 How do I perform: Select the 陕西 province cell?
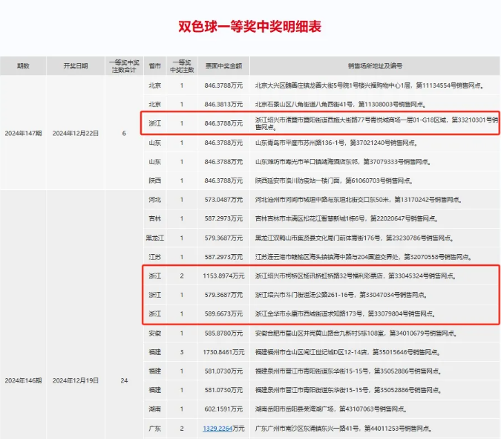pos(154,180)
